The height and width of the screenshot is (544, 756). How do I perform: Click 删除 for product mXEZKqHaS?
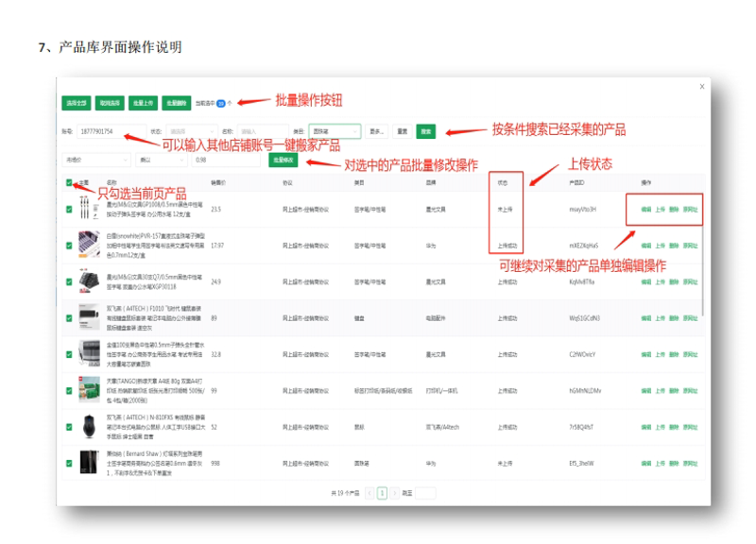(x=674, y=246)
